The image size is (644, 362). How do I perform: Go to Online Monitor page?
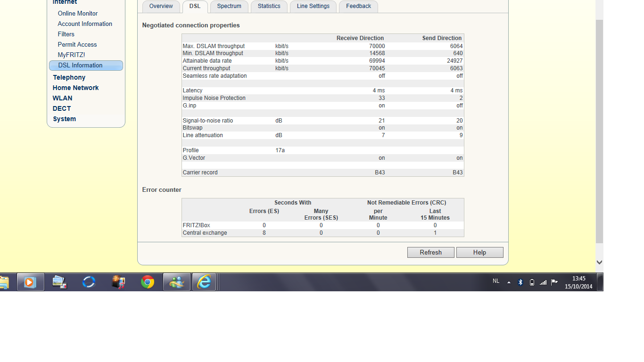pos(78,13)
